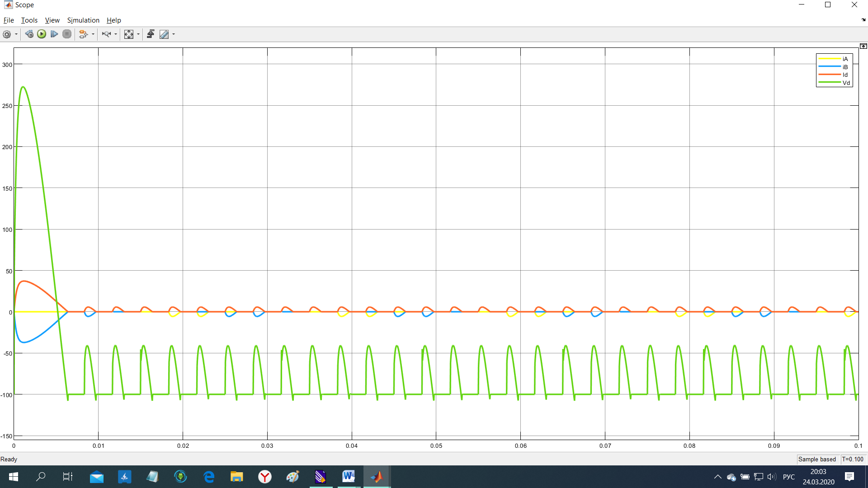Image resolution: width=868 pixels, height=488 pixels.
Task: Open the Triggers tool
Action: (x=151, y=34)
